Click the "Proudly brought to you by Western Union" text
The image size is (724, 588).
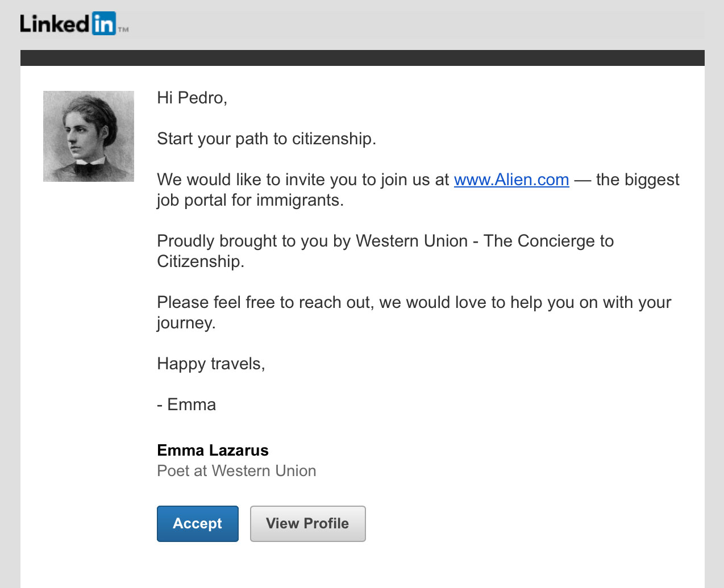tap(313, 241)
